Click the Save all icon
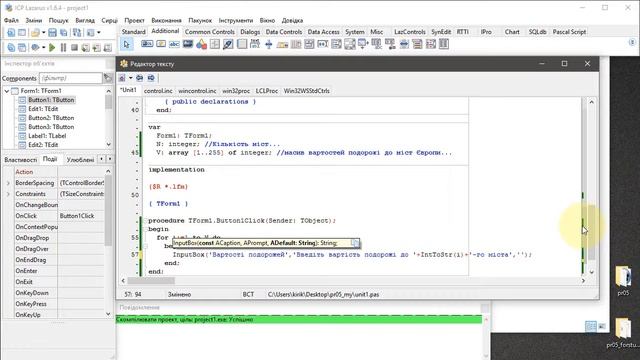Image resolution: width=640 pixels, height=360 pixels. click(x=64, y=33)
